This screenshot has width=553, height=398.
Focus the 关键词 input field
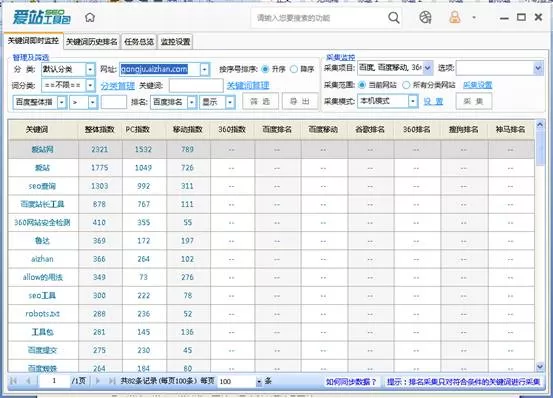(196, 85)
